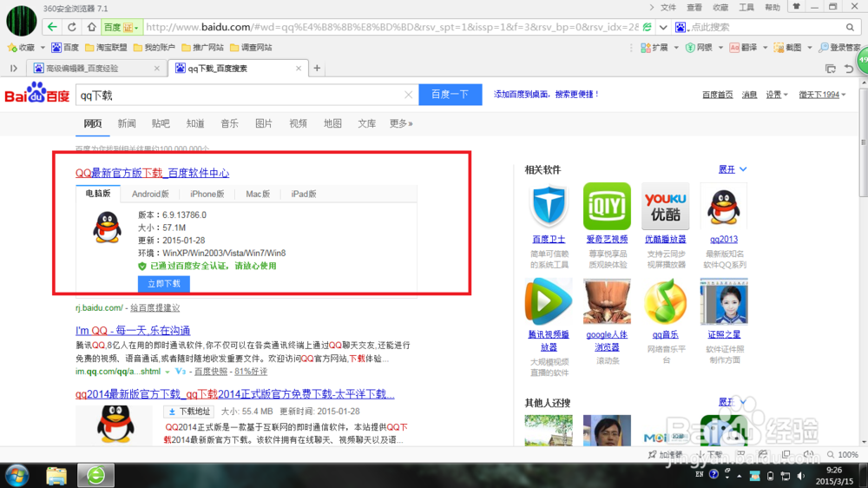Screen dimensions: 868x488
Task: Open 登录管家 toolbar item
Action: pos(839,48)
